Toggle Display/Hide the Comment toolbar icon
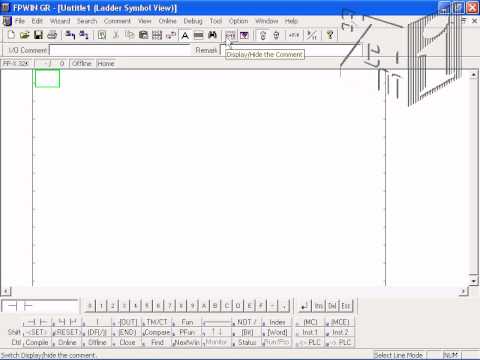This screenshot has width=480, height=360. pos(230,35)
